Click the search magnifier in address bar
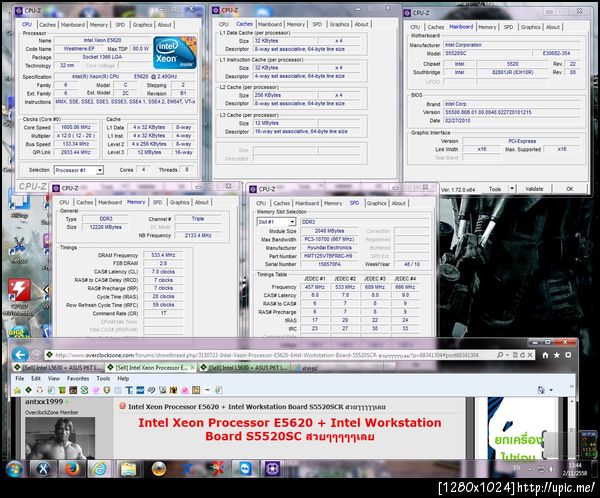This screenshot has height=498, width=600. (x=500, y=355)
